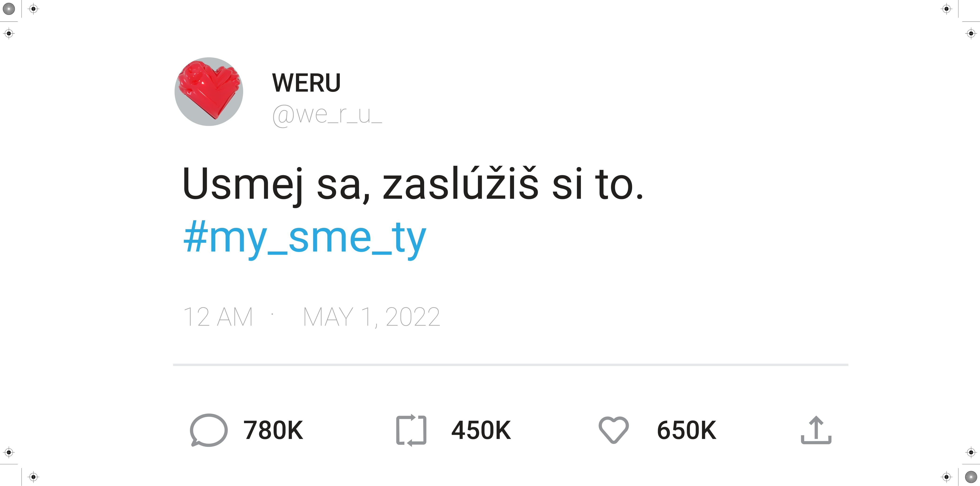Click the dot separator between time and date

coord(272,314)
